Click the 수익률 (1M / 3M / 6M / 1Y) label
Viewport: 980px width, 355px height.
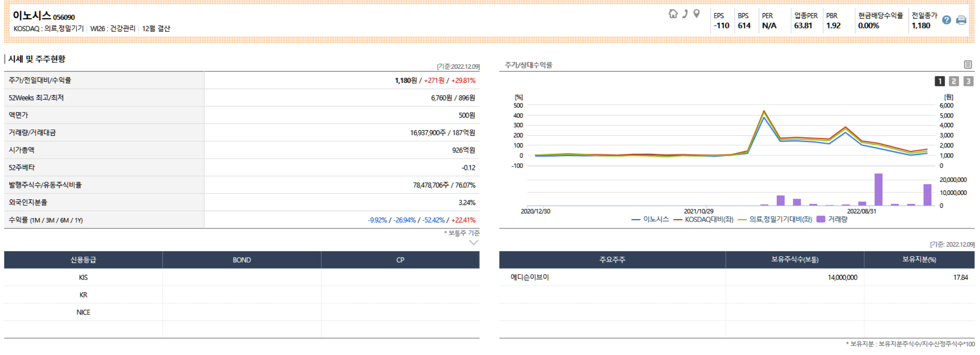tap(46, 220)
